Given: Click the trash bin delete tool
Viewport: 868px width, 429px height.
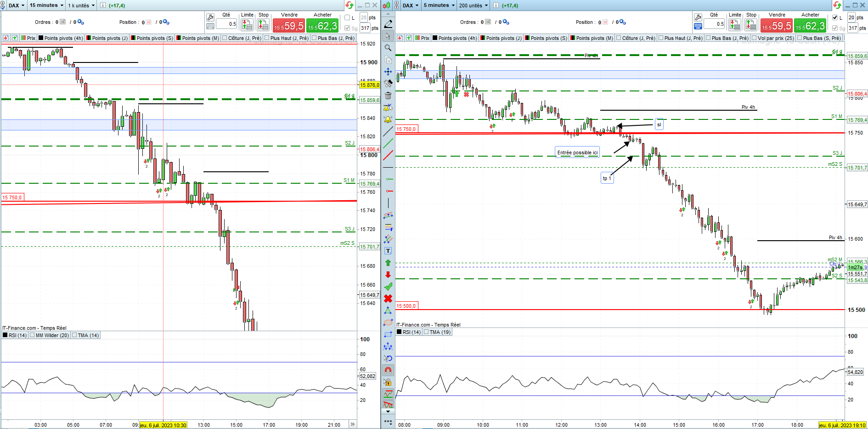Looking at the screenshot, I should pos(388,96).
